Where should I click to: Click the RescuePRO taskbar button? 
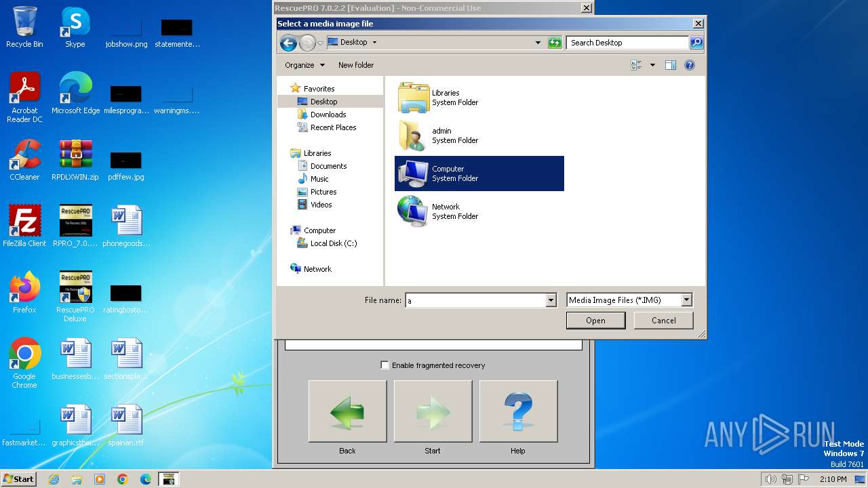(x=168, y=479)
